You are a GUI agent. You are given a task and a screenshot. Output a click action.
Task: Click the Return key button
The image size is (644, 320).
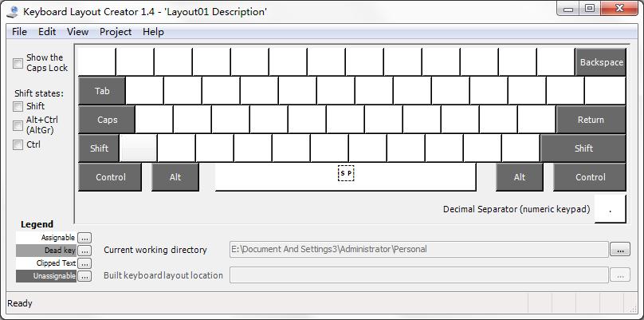(x=591, y=120)
